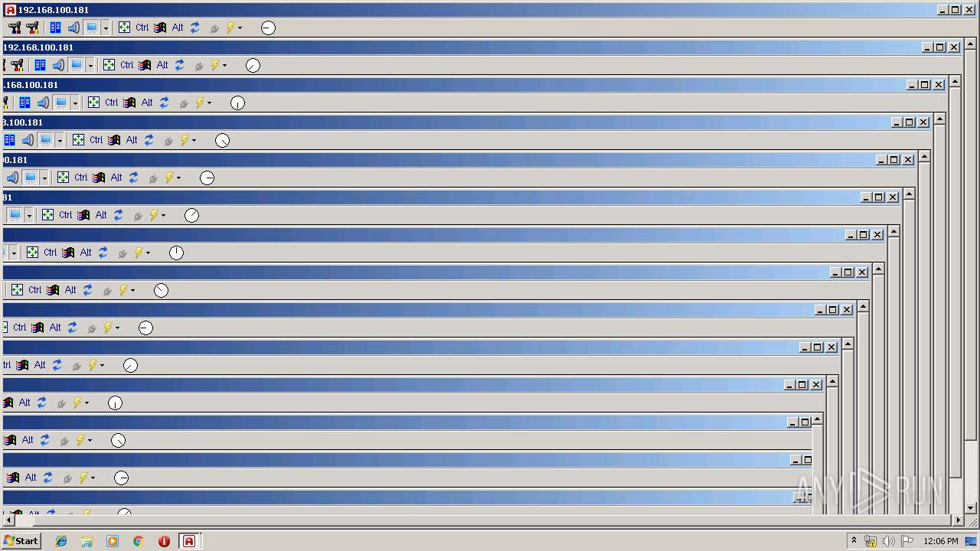The image size is (980, 551).
Task: Click clock icon in the 0.181 window
Action: (207, 178)
